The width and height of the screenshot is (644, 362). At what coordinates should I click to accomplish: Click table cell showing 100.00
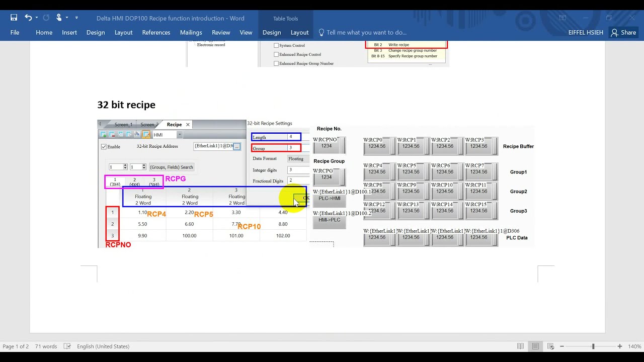click(190, 235)
